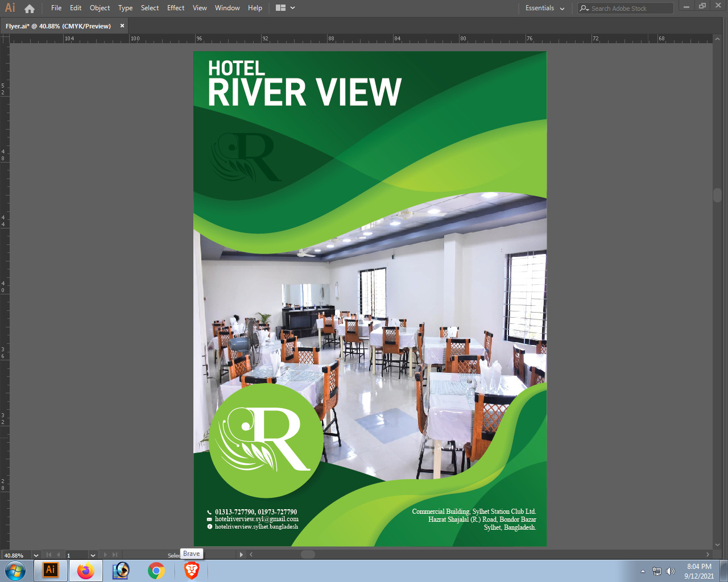Go to the previous artboard

[58, 555]
